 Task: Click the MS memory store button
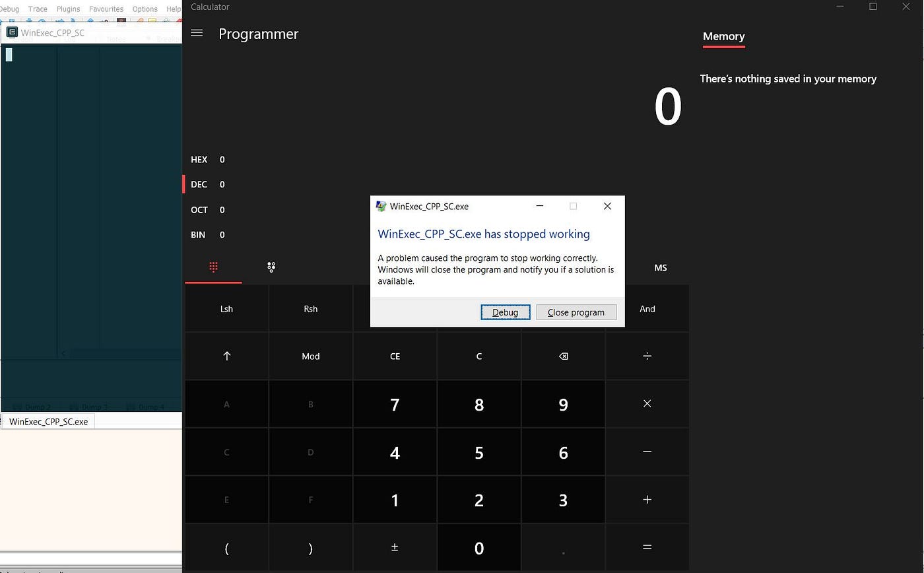point(660,267)
